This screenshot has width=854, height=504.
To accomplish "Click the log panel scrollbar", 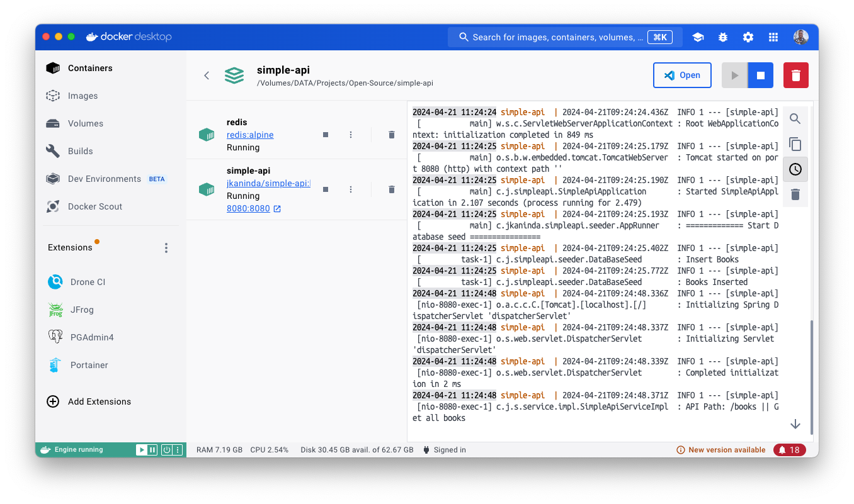I will tap(812, 377).
